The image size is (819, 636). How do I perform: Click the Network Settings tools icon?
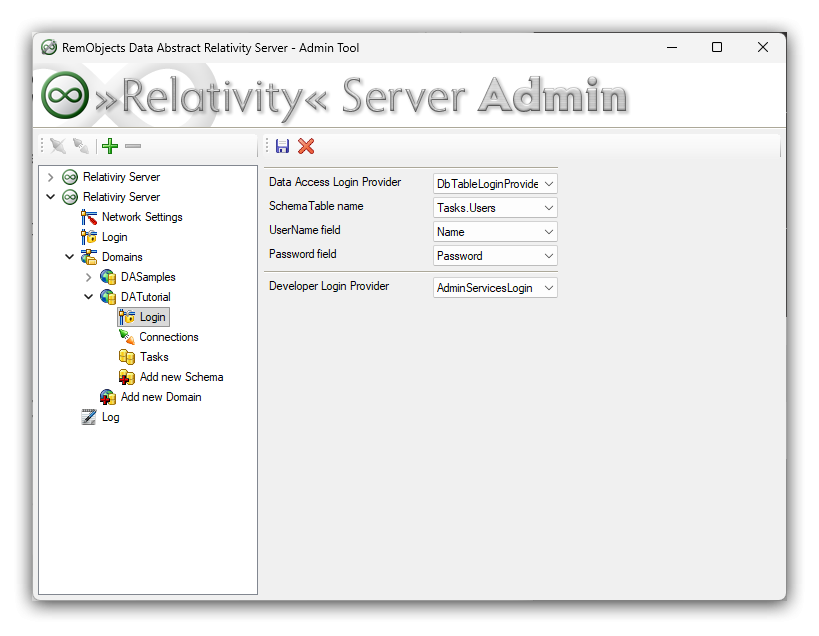coord(89,217)
